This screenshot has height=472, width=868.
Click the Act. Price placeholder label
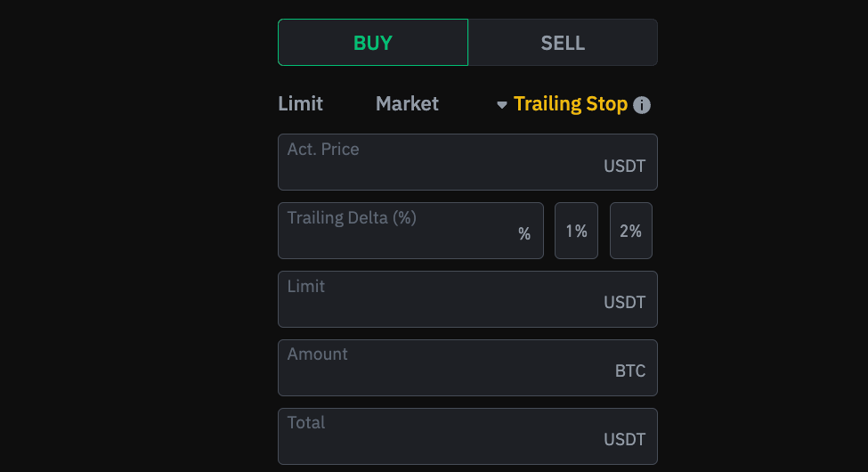point(323,149)
